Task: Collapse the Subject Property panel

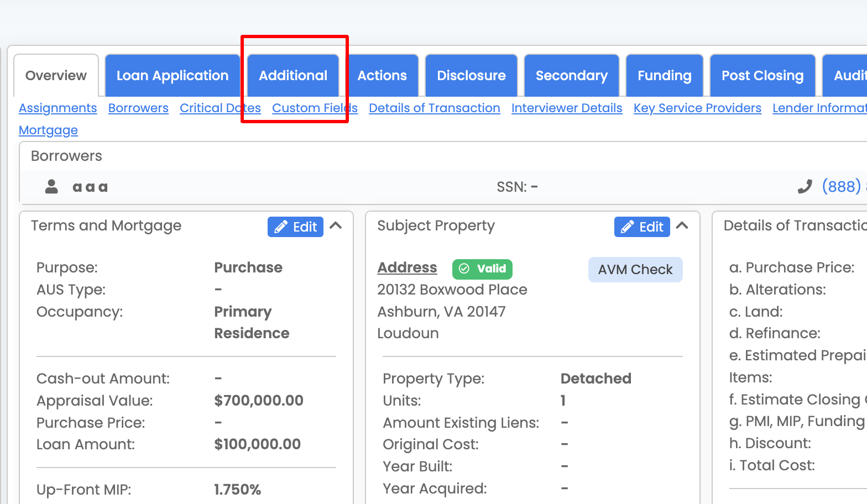Action: click(x=682, y=225)
